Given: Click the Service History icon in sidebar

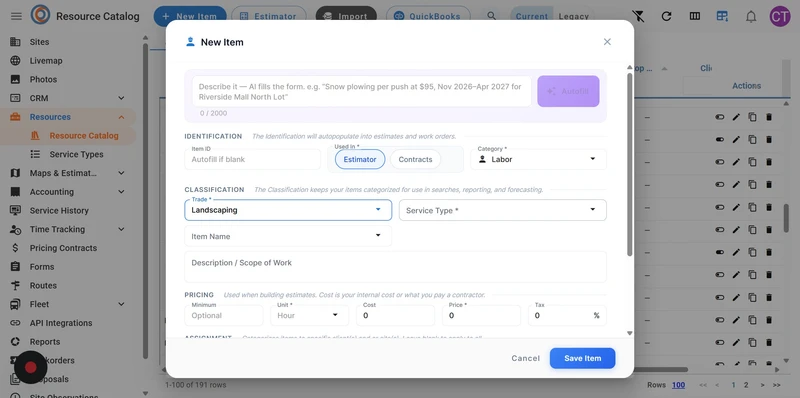Looking at the screenshot, I should coord(15,210).
